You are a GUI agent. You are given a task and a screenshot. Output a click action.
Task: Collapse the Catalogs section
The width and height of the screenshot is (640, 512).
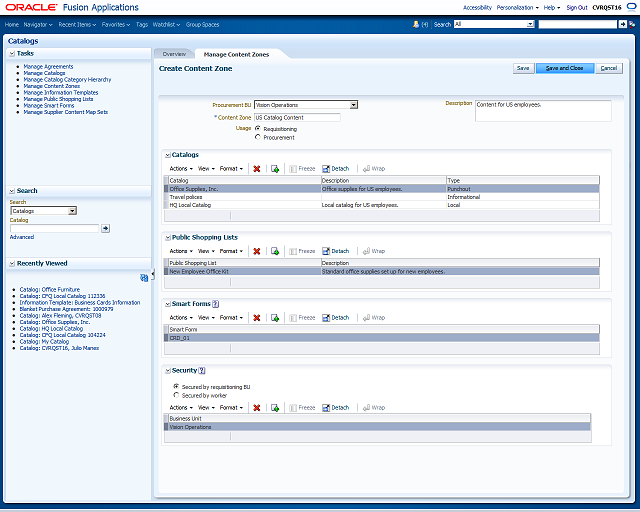coord(168,155)
